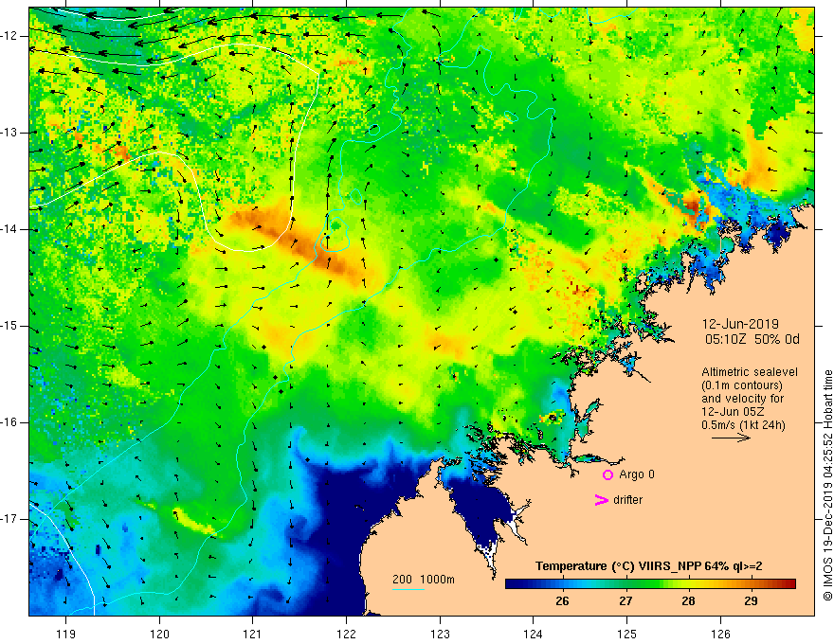Click the latitude label -14

coord(9,229)
